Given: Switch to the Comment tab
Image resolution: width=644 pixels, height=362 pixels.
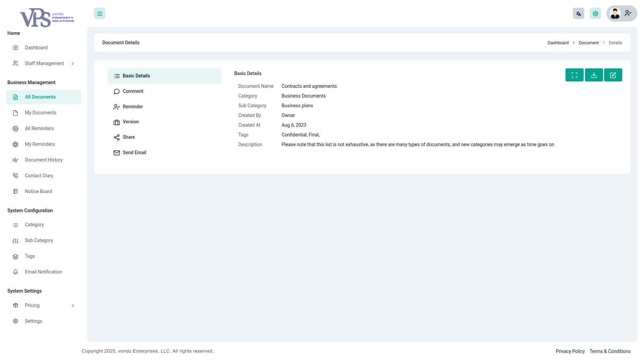Looking at the screenshot, I should [133, 91].
